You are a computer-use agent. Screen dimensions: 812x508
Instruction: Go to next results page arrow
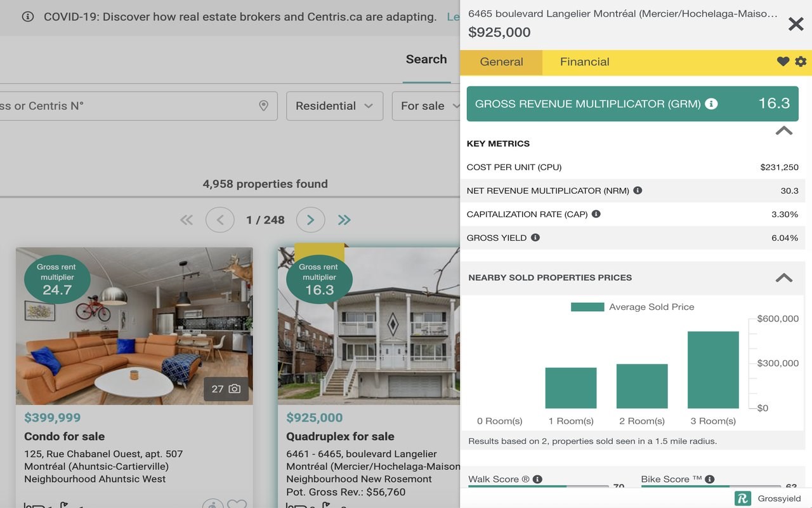tap(310, 220)
